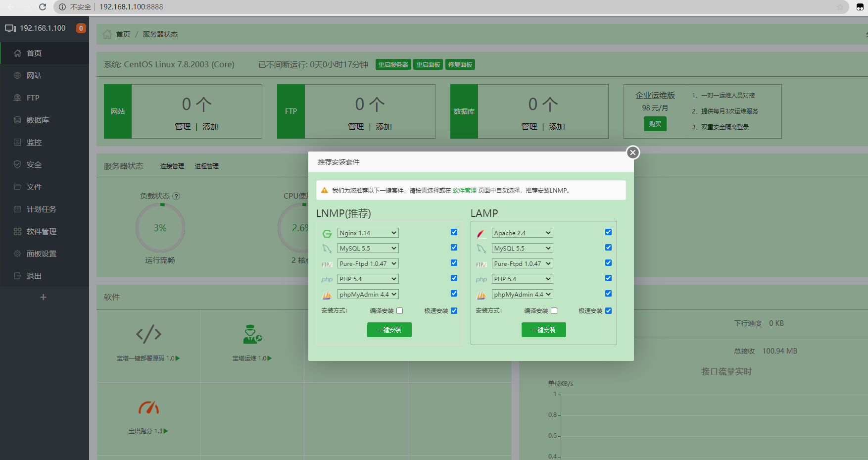Open the Nginx 1.14 version dropdown
Screen dimensions: 868x460
pos(368,233)
